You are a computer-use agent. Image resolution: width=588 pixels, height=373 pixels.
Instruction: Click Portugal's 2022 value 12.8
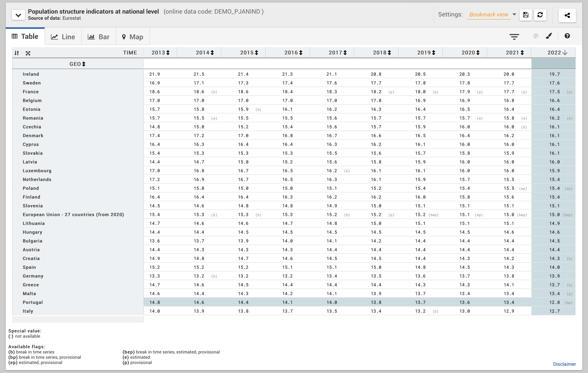[554, 302]
